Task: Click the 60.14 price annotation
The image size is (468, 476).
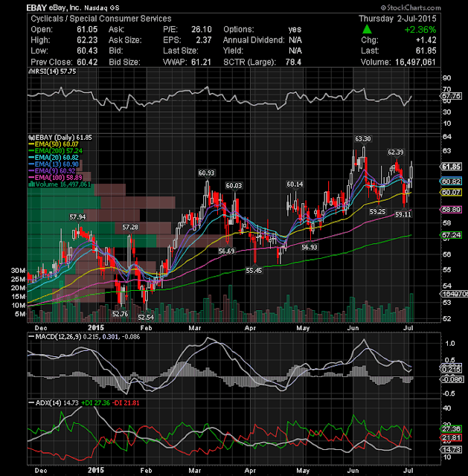Action: point(295,184)
